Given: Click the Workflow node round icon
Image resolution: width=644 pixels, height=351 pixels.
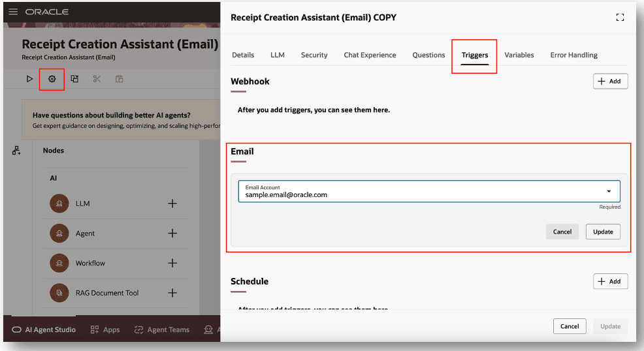Looking at the screenshot, I should tap(59, 263).
